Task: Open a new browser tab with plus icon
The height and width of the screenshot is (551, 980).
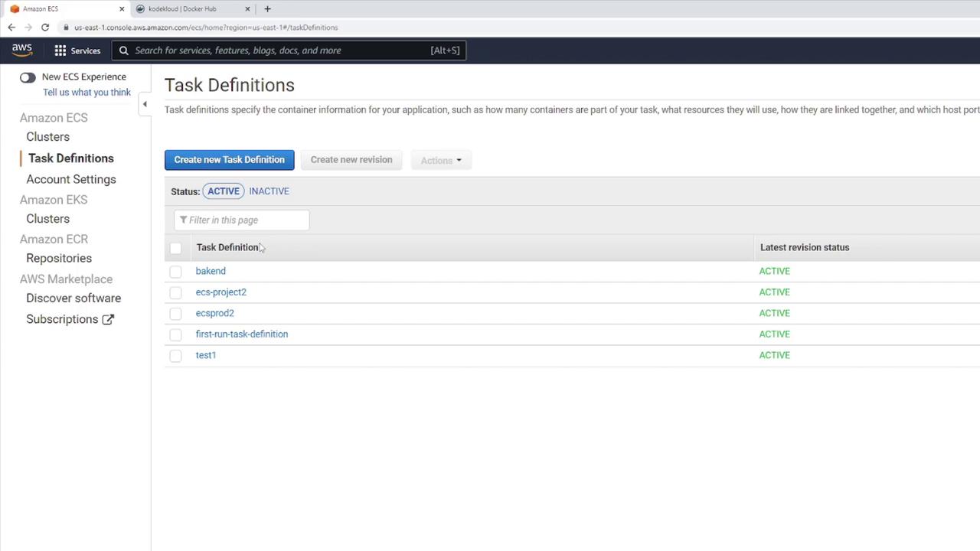Action: [267, 9]
